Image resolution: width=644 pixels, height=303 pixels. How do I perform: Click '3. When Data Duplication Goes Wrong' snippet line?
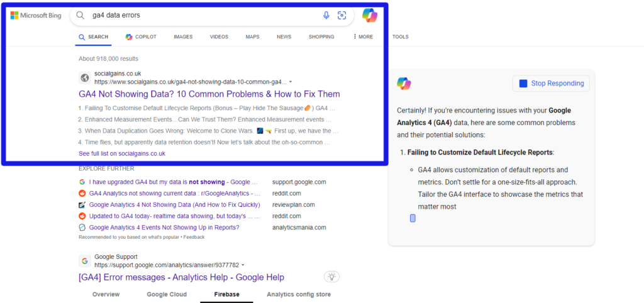pos(209,131)
